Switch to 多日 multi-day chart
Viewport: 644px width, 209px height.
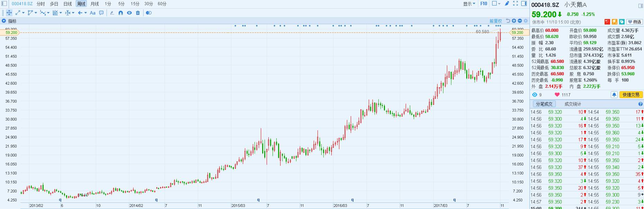(54, 4)
